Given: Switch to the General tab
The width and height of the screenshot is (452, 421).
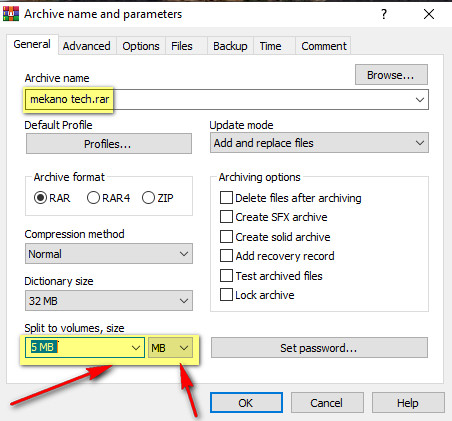Looking at the screenshot, I should pos(32,44).
